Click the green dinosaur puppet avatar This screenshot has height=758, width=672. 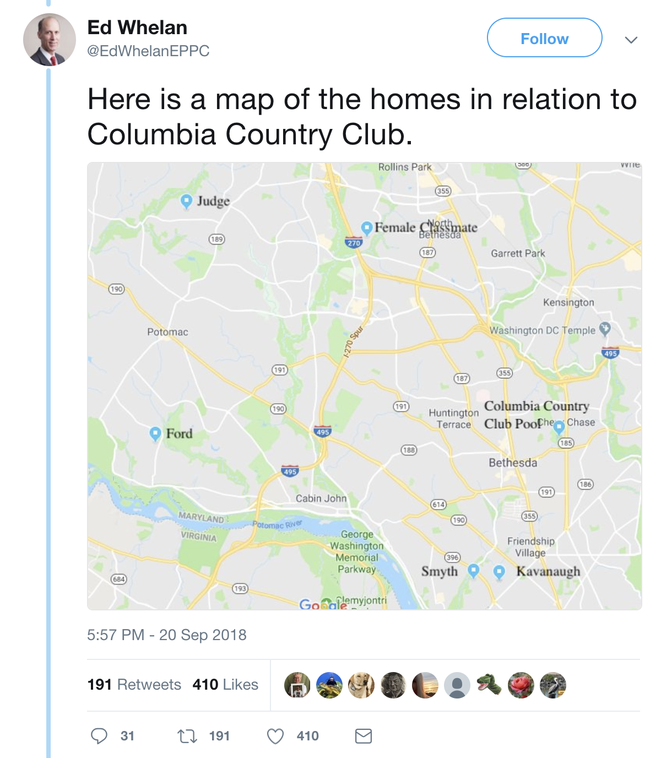[489, 685]
